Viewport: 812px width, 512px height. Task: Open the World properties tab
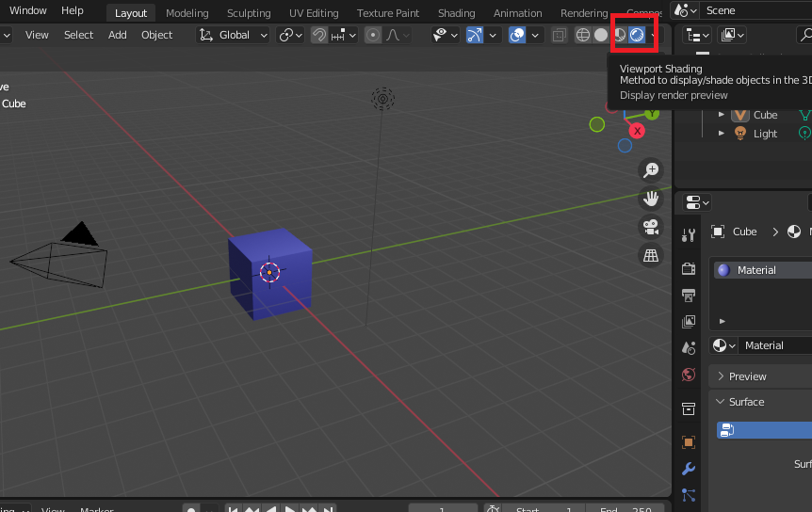click(x=689, y=375)
